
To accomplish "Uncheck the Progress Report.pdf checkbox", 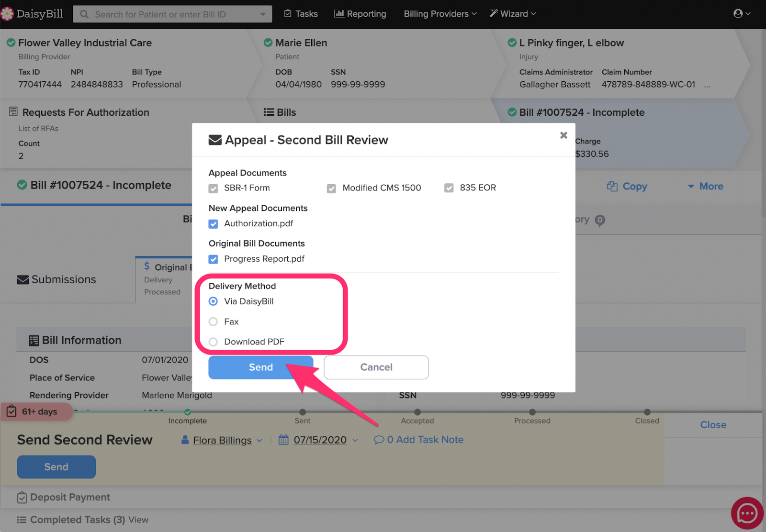I will pyautogui.click(x=214, y=259).
